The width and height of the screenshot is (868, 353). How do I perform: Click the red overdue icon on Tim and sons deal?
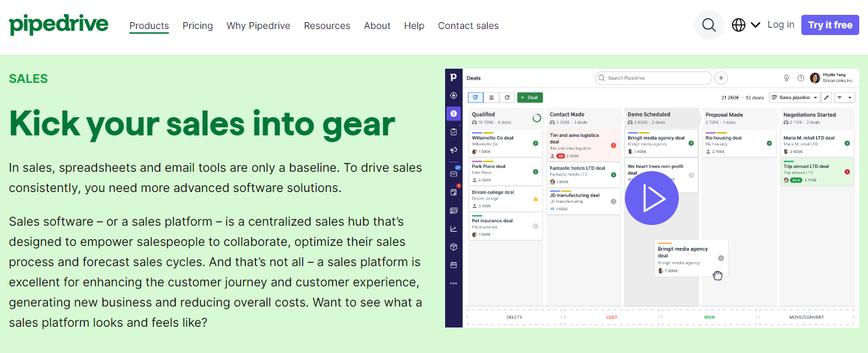pyautogui.click(x=613, y=145)
